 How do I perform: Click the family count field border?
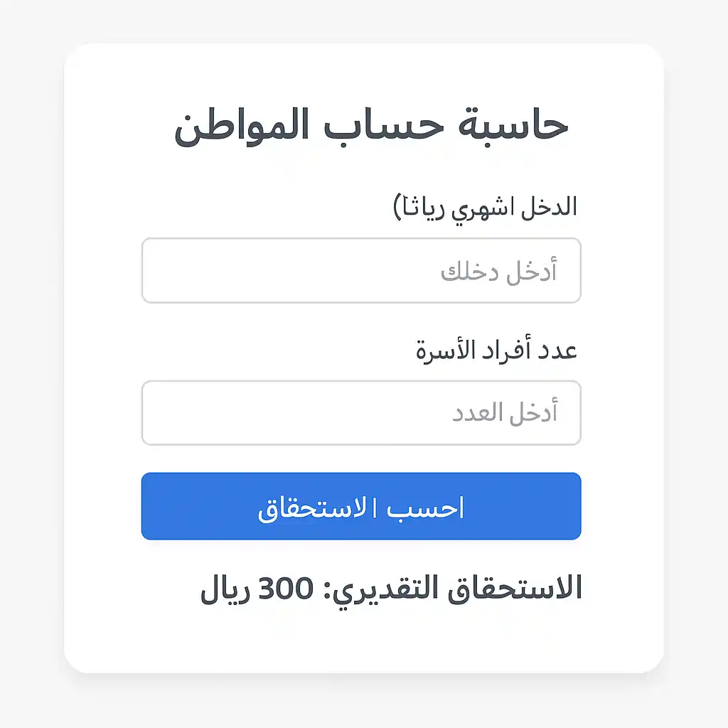(x=361, y=382)
